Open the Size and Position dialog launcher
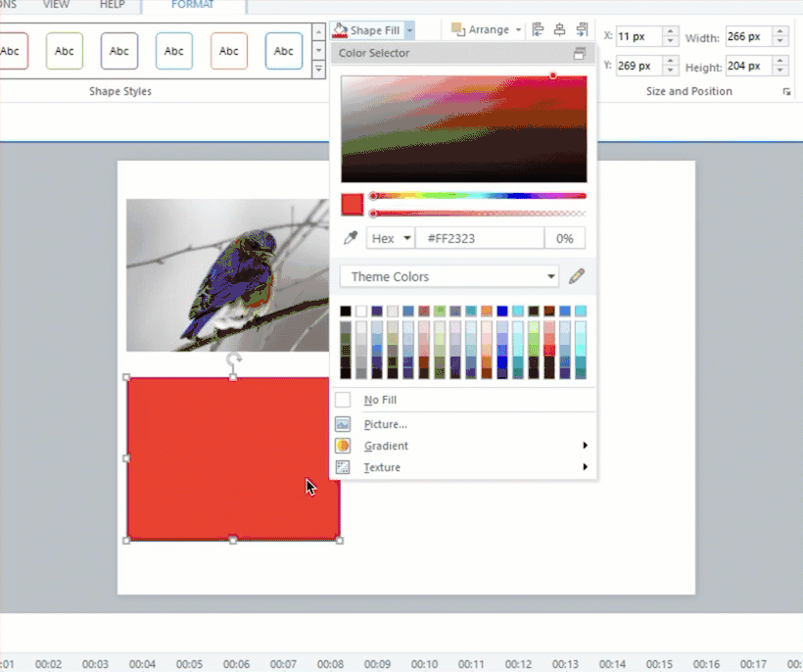This screenshot has height=672, width=803. pos(785,92)
